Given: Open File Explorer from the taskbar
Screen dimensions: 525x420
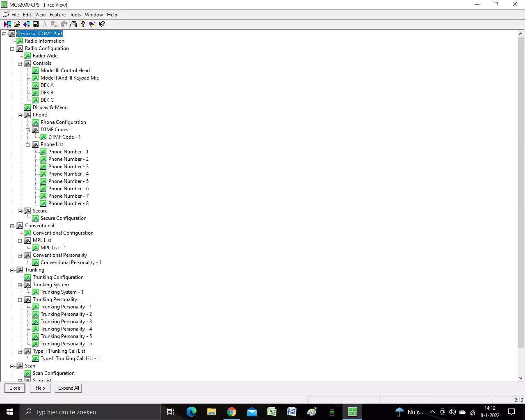Looking at the screenshot, I should point(212,412).
